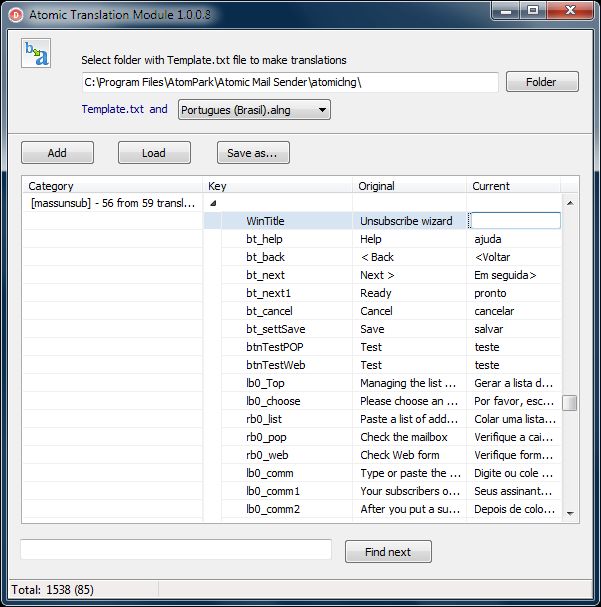
Task: Click the 'Ready' original cell
Action: (x=409, y=293)
